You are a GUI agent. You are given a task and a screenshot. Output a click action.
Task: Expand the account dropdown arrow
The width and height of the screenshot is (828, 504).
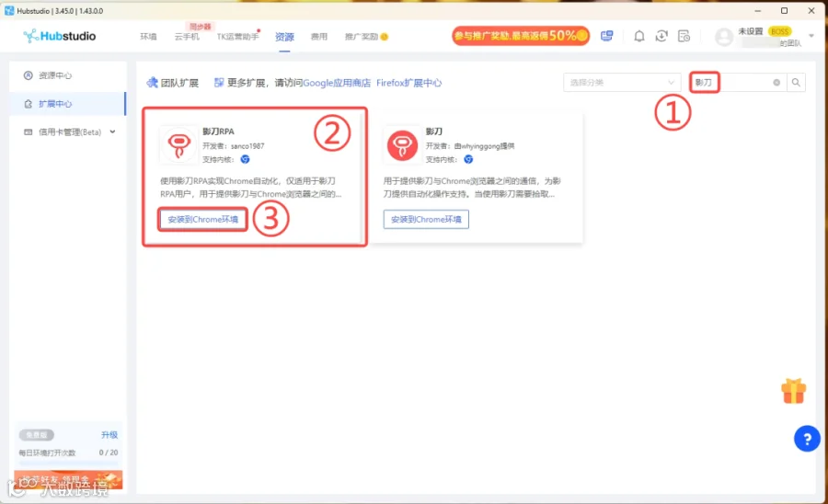pos(811,36)
